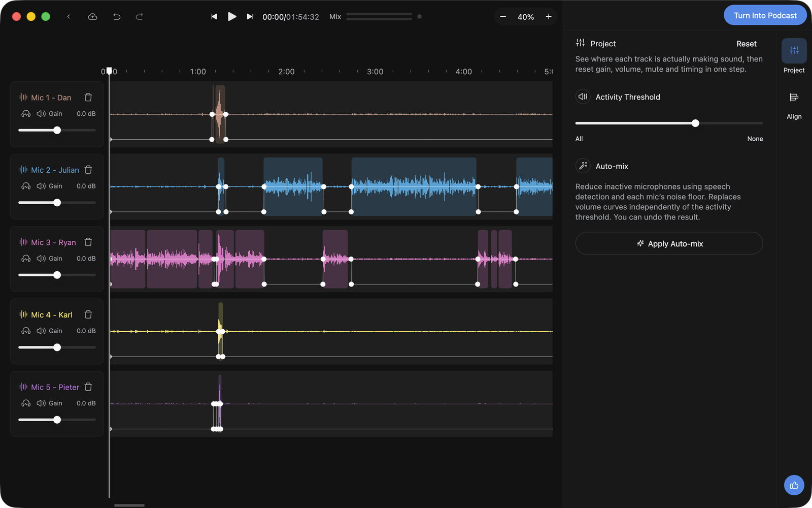Open the Project tab in the sidebar
Screen dimensions: 812x508
click(x=794, y=56)
